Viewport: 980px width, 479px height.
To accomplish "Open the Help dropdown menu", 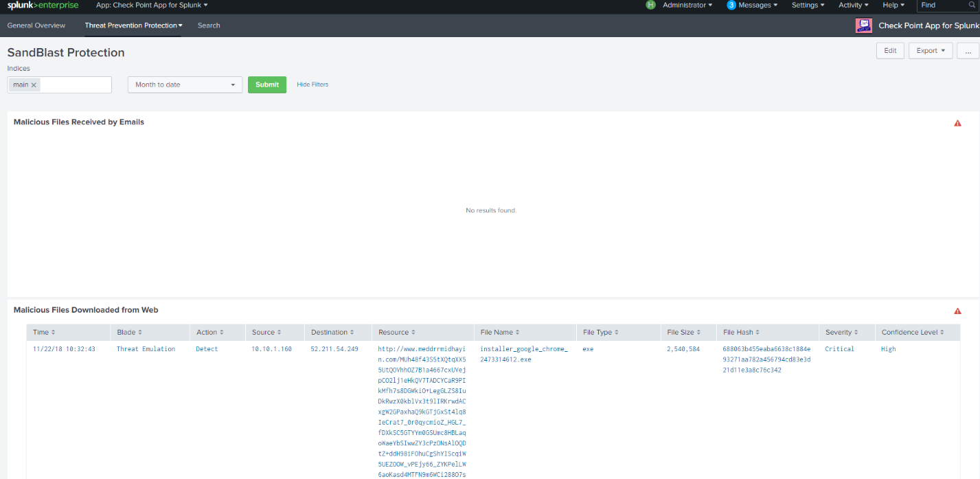I will 893,5.
